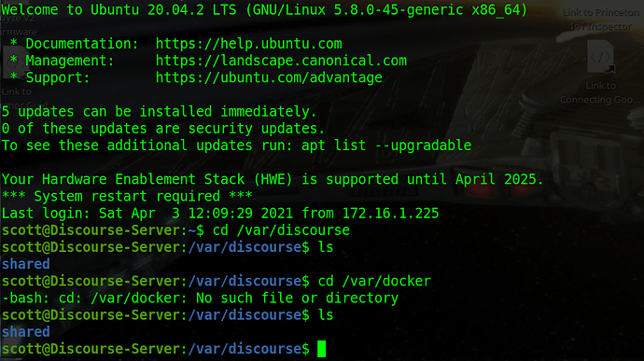The image size is (644, 361).
Task: Click the 'apt list --upgradable' text
Action: [386, 146]
